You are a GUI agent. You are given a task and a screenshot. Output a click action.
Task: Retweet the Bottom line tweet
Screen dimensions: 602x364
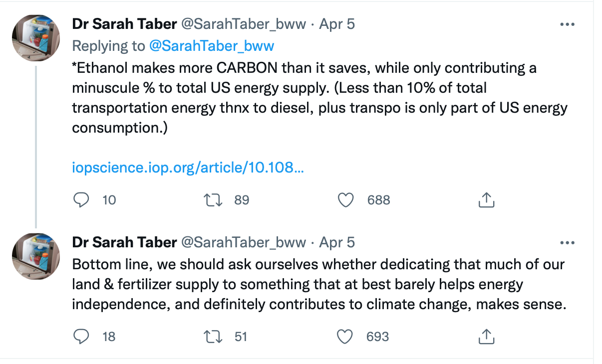click(214, 337)
